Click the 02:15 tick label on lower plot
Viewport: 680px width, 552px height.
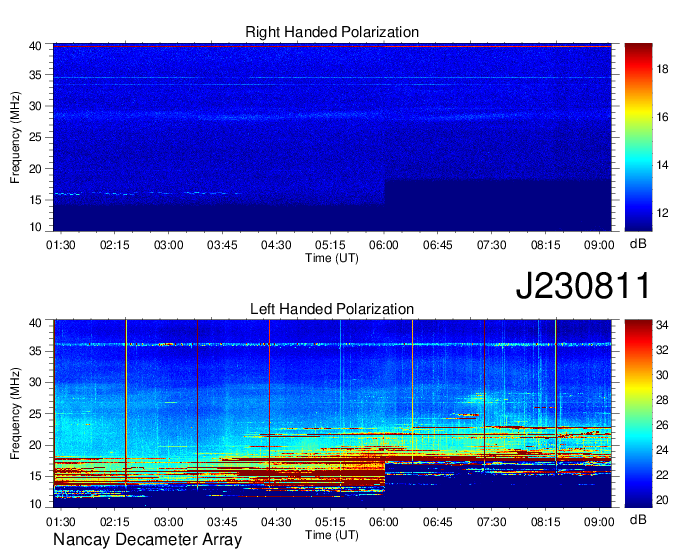coord(114,522)
